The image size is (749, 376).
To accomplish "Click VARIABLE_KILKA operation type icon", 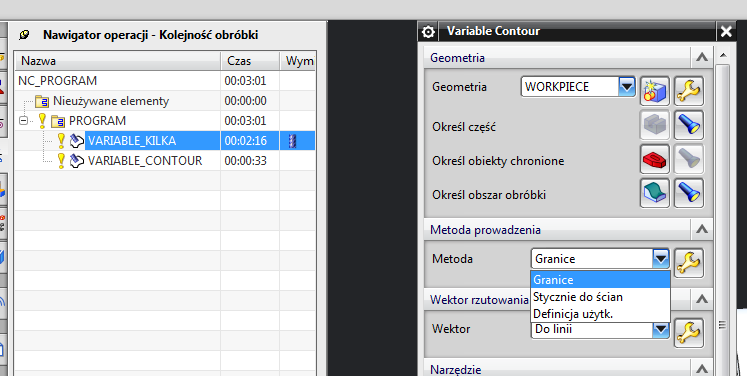I will [x=76, y=140].
